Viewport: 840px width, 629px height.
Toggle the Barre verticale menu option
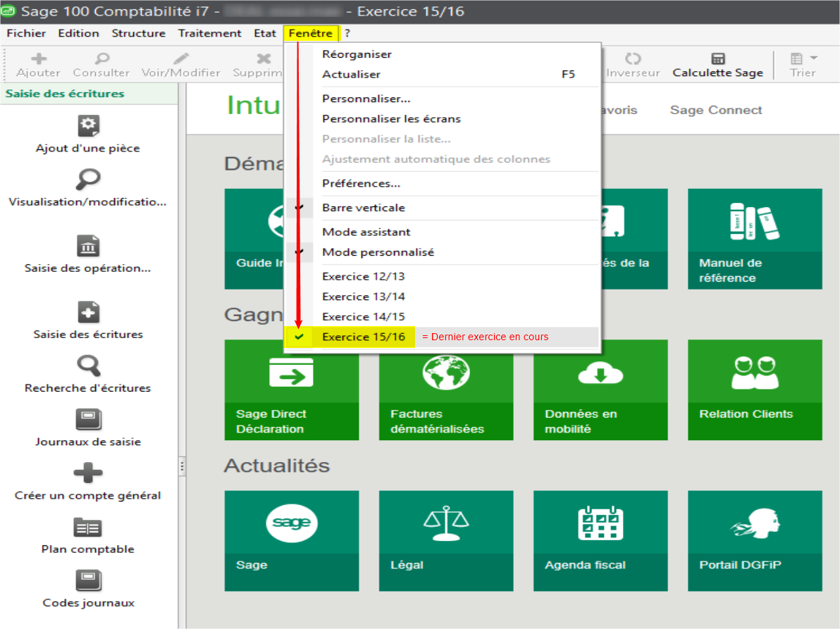(363, 208)
